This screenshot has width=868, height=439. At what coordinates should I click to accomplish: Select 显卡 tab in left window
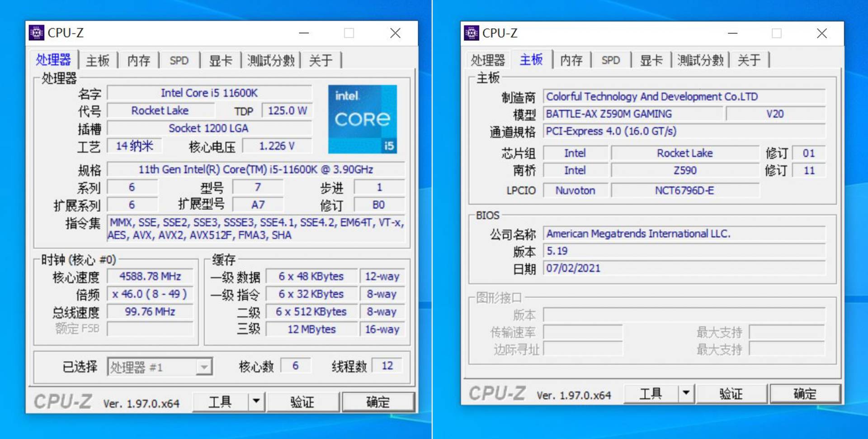(x=221, y=60)
